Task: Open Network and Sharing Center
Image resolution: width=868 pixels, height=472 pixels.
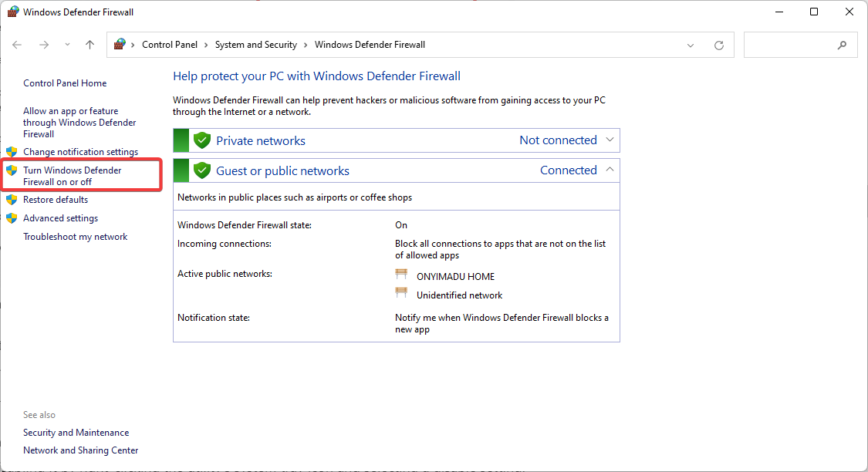Action: coord(80,450)
